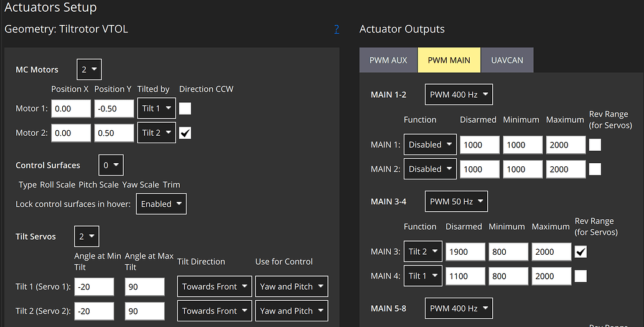Click Tilt 2 Angle at Max Tilt field

click(144, 311)
